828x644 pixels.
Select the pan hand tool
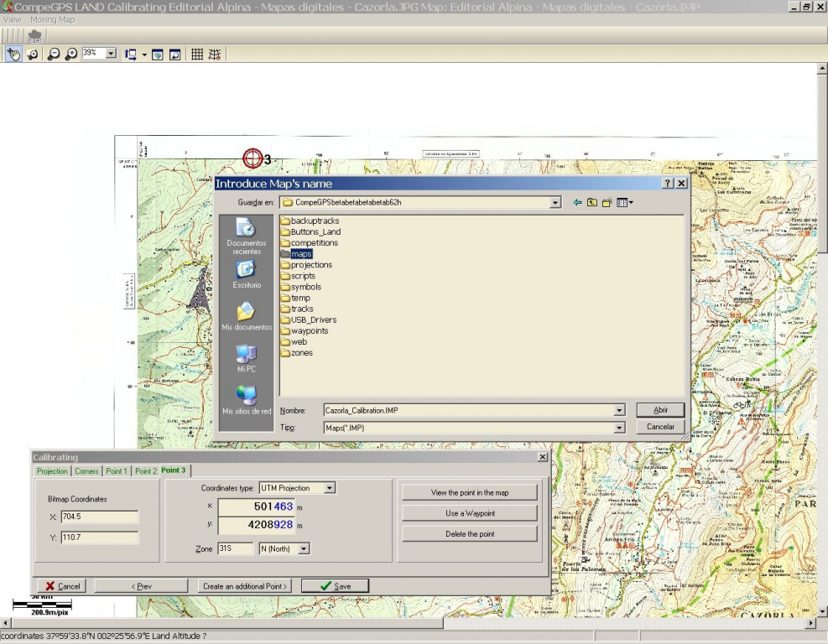click(x=13, y=54)
